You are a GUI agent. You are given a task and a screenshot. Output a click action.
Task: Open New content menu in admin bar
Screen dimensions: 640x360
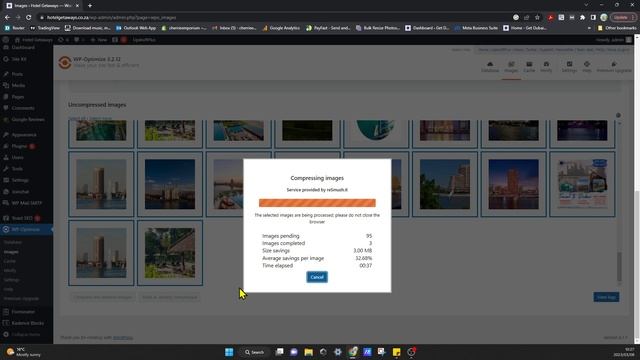pyautogui.click(x=99, y=40)
